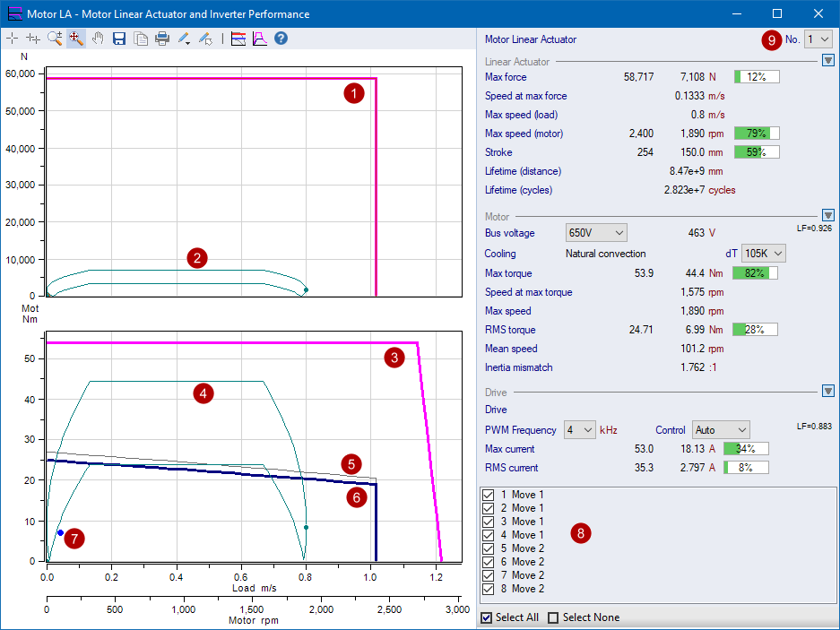The image size is (840, 630).
Task: Copy the chart to clipboard
Action: pos(141,39)
